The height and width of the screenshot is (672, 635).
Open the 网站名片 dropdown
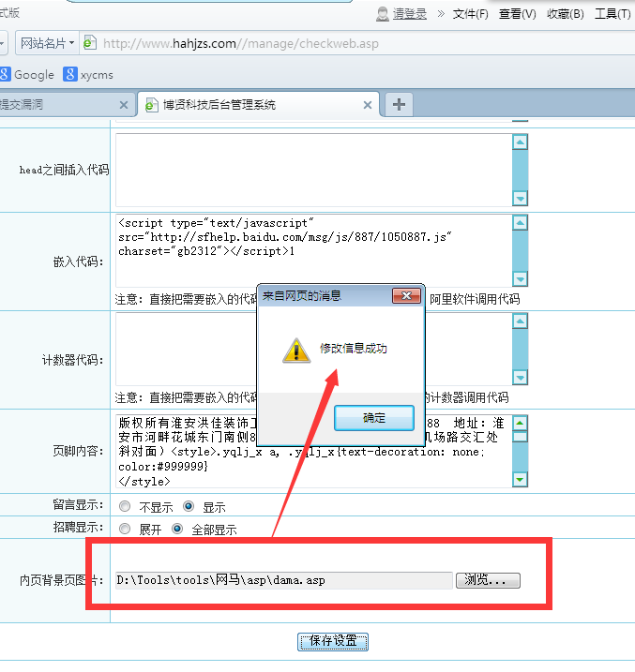[47, 43]
